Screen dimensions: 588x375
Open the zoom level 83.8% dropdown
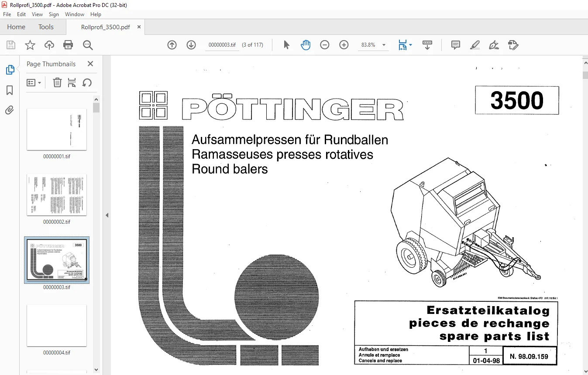[x=384, y=45]
